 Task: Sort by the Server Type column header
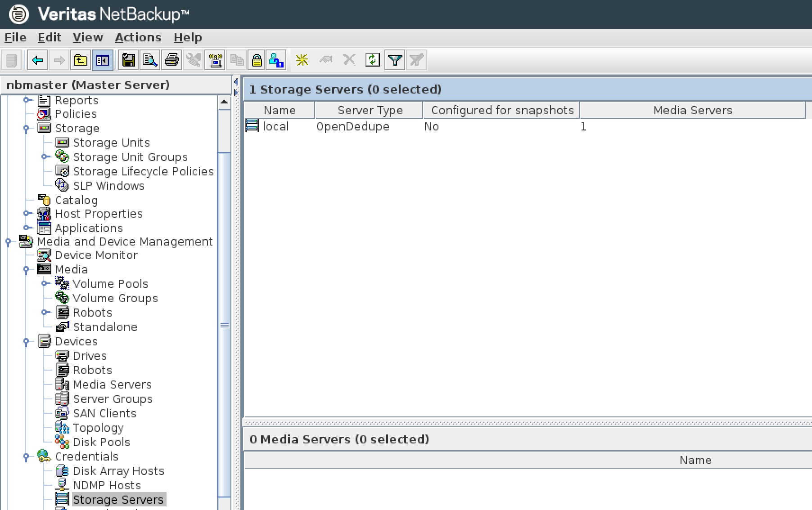pos(369,110)
